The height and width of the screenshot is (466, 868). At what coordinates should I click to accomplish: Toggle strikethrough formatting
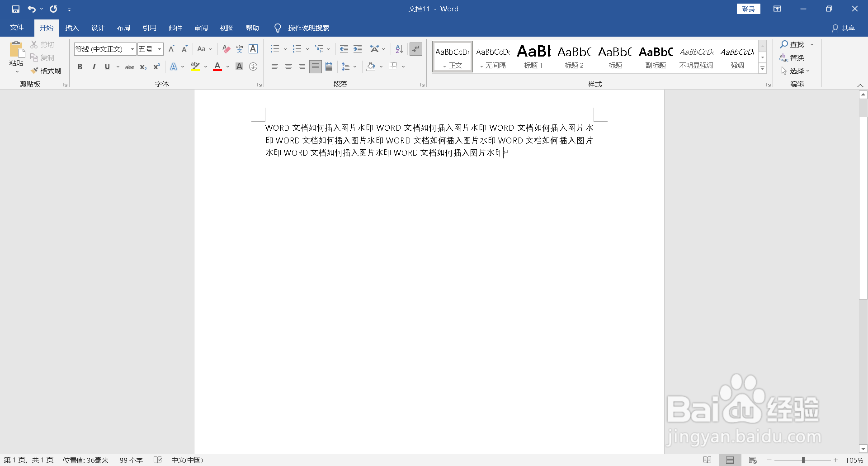coord(130,67)
